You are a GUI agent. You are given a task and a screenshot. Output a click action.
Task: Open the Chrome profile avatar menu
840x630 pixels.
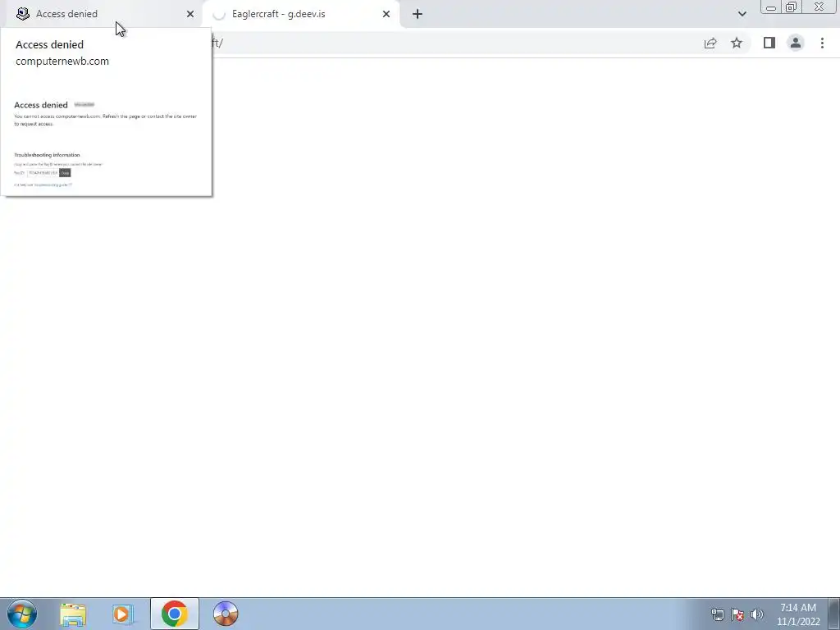pyautogui.click(x=796, y=43)
